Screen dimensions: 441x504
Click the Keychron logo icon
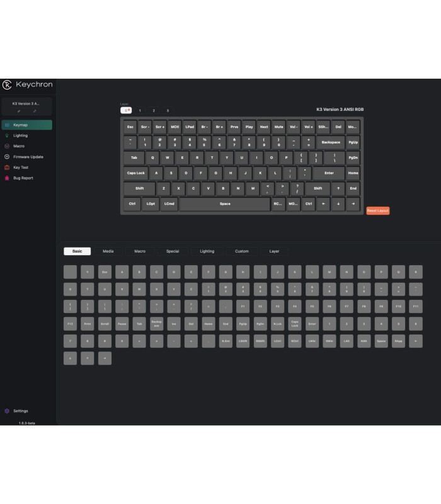coord(8,85)
